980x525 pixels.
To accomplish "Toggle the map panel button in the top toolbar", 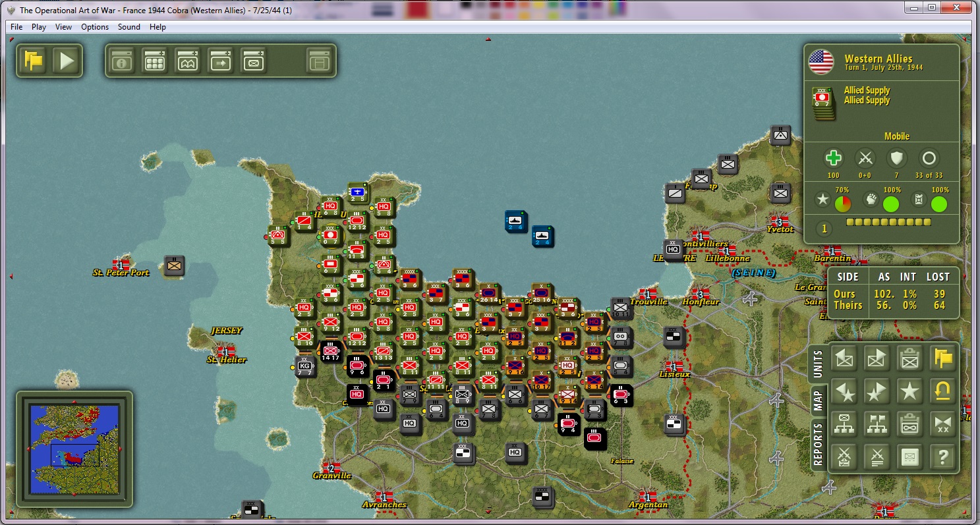I will point(187,61).
